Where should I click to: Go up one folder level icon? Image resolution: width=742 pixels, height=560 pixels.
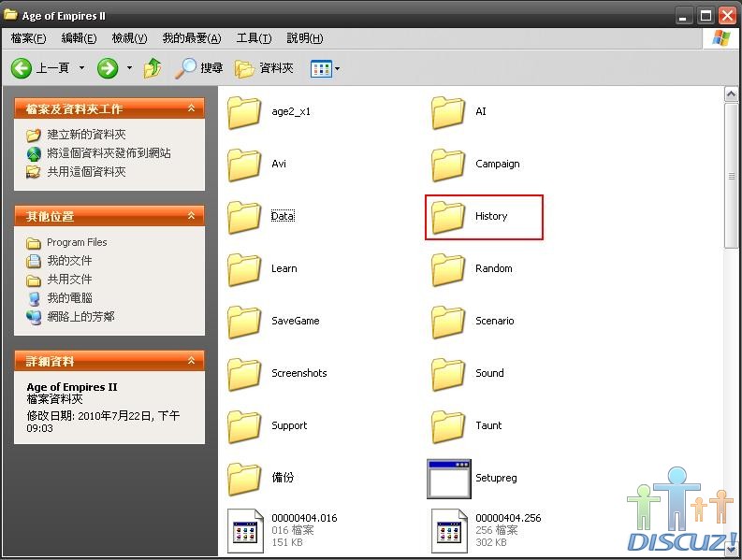click(153, 68)
